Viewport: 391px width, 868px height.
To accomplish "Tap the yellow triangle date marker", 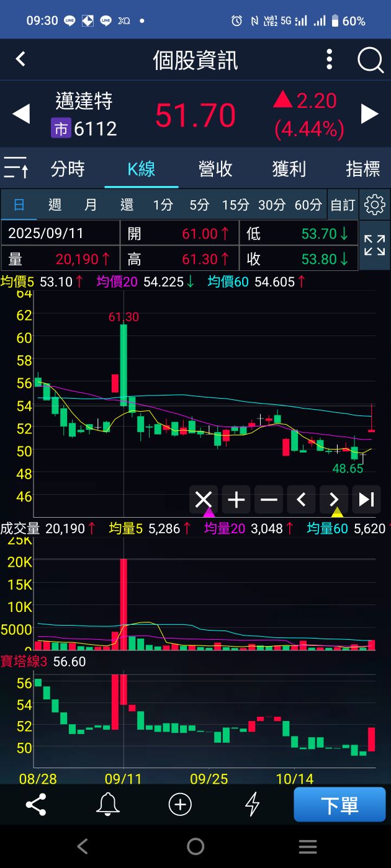I will pos(337,512).
